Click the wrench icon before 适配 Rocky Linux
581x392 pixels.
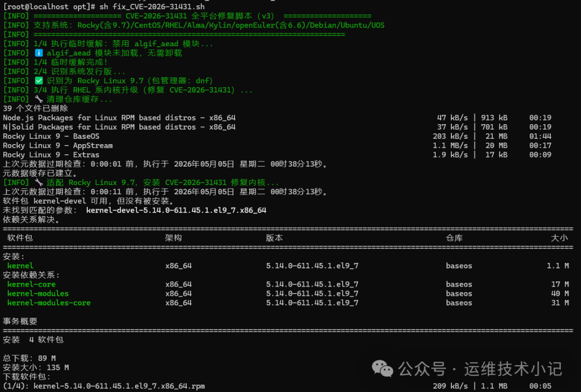click(39, 183)
